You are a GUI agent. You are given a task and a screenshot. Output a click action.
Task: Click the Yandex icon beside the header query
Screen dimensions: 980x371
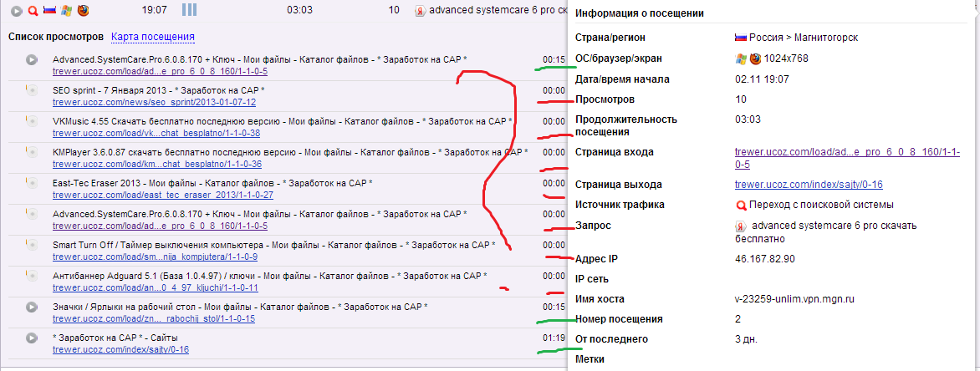pos(421,11)
